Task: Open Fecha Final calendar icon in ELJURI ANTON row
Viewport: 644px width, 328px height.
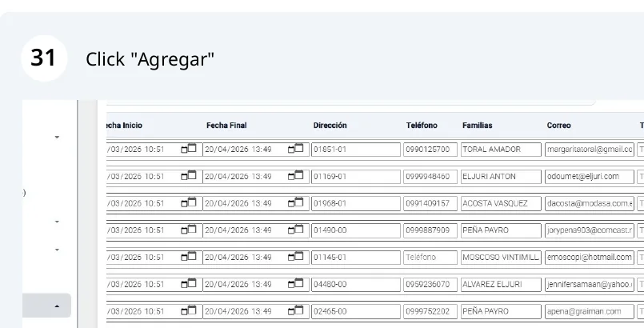Action: (x=296, y=176)
